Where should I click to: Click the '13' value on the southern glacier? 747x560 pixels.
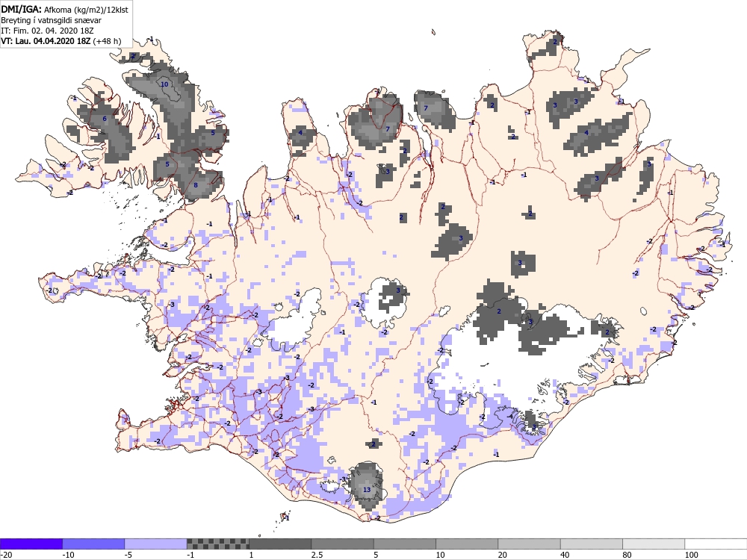[x=367, y=490]
